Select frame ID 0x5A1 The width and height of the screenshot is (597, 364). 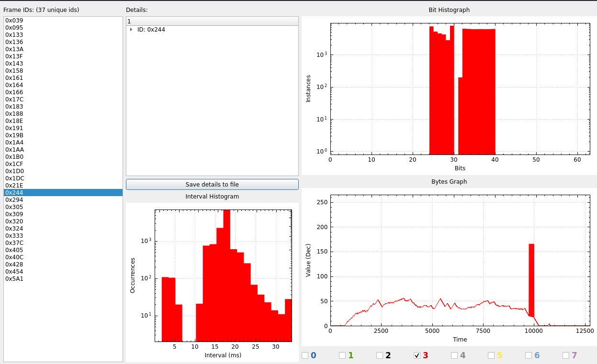coord(14,279)
